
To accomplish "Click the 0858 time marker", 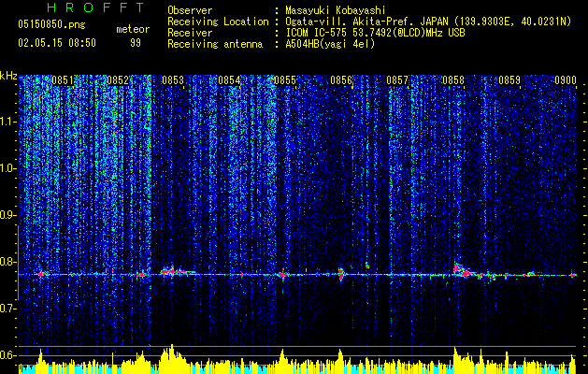I will 453,80.
